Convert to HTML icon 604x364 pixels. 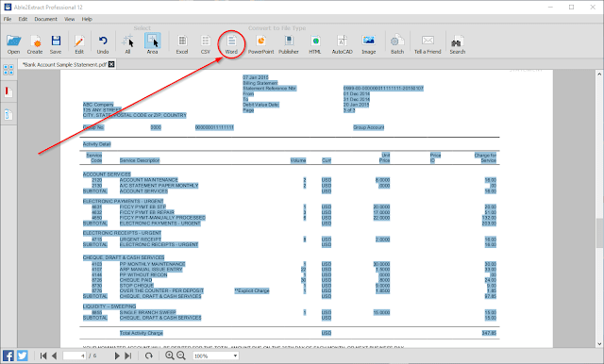pyautogui.click(x=315, y=44)
